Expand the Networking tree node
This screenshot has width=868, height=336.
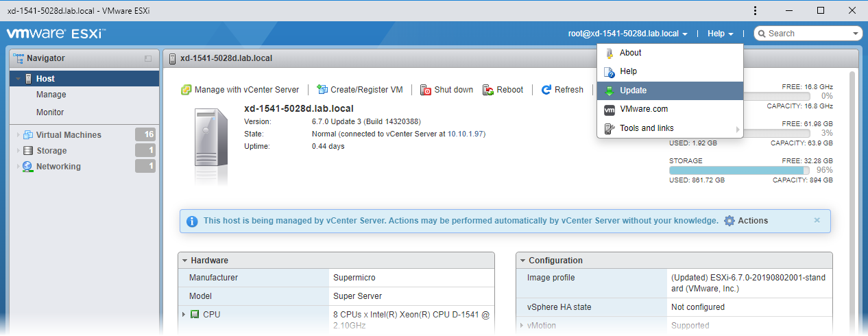pyautogui.click(x=18, y=167)
